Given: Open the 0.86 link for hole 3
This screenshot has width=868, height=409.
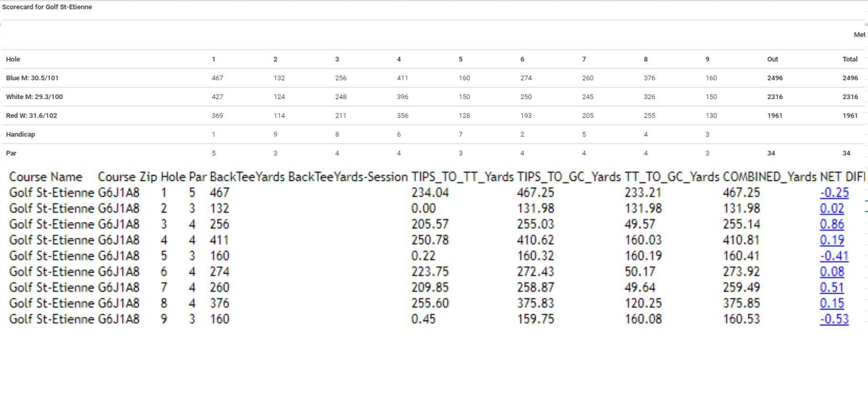Looking at the screenshot, I should click(x=832, y=224).
